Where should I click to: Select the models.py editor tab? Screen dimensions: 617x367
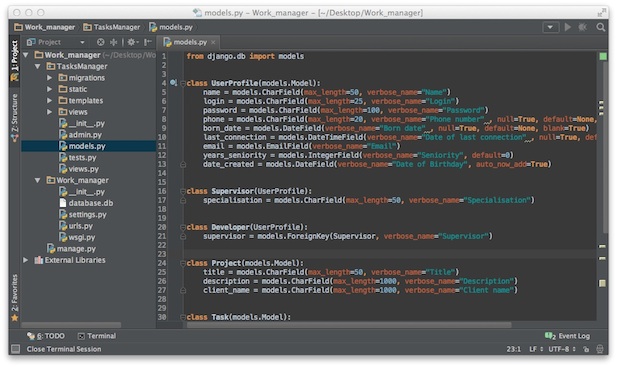coord(189,42)
